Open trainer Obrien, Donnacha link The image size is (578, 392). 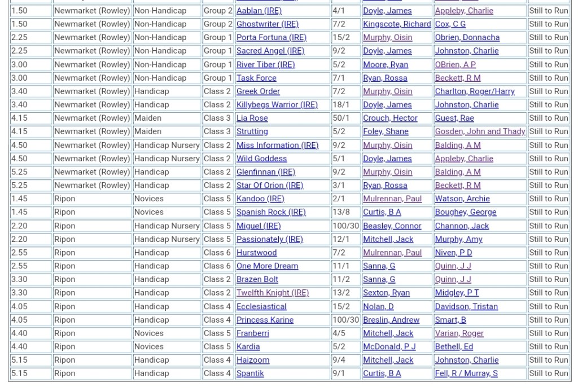click(x=467, y=38)
